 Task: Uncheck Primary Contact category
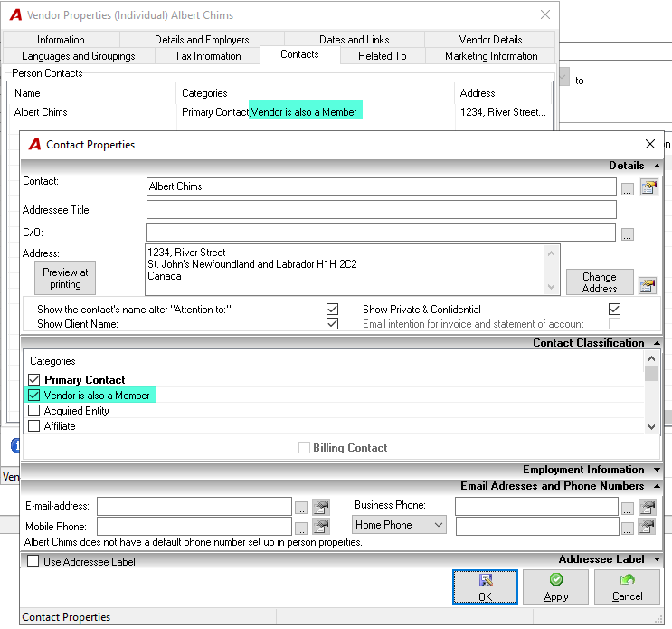[x=33, y=379]
